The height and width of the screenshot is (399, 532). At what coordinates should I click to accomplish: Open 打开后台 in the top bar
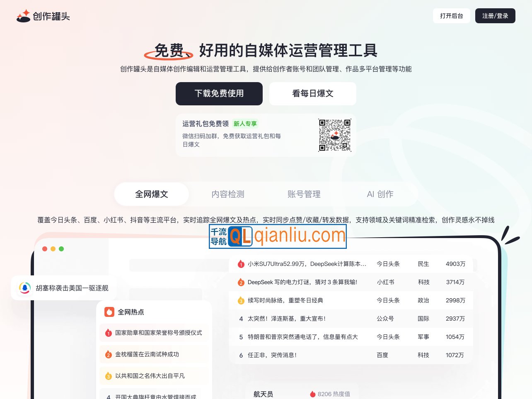pyautogui.click(x=451, y=16)
